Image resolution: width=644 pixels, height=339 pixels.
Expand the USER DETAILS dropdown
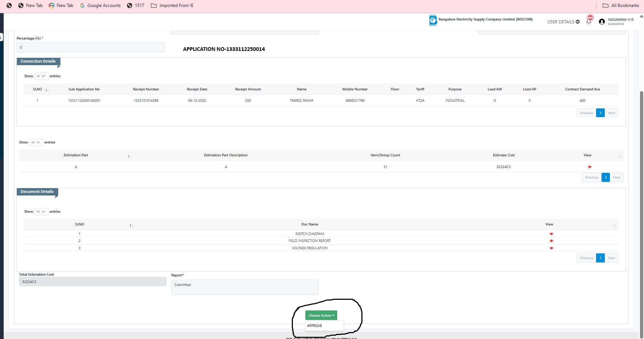563,22
